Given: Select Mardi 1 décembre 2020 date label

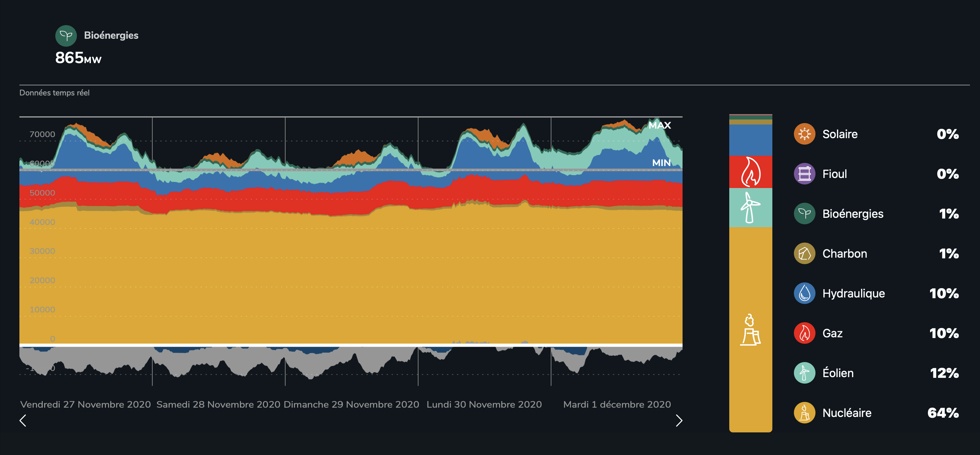Looking at the screenshot, I should (x=617, y=404).
